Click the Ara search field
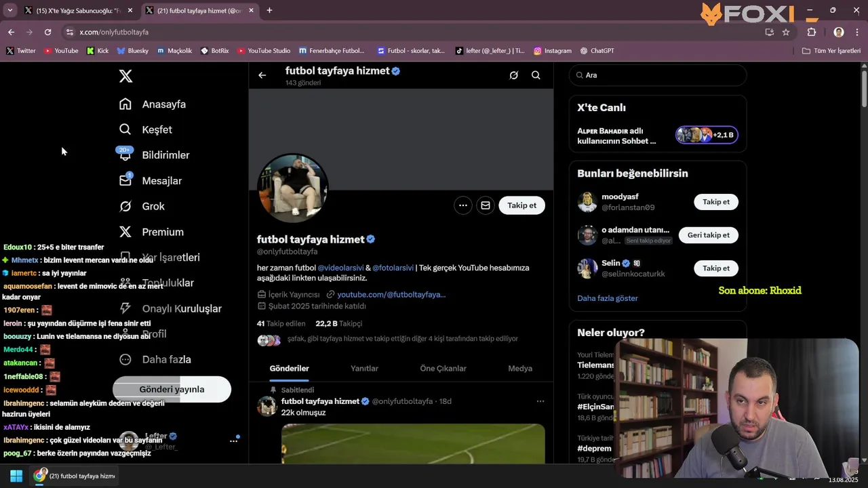 658,75
